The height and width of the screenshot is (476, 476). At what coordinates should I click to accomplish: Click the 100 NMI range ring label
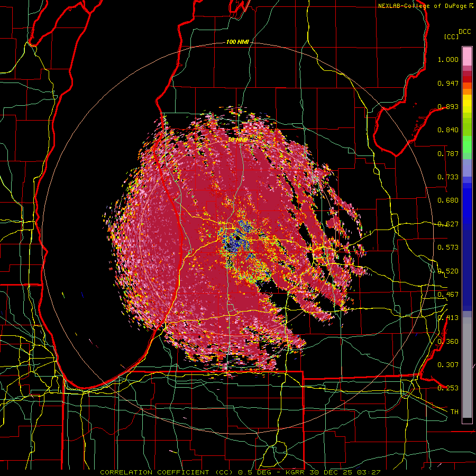coord(237,42)
